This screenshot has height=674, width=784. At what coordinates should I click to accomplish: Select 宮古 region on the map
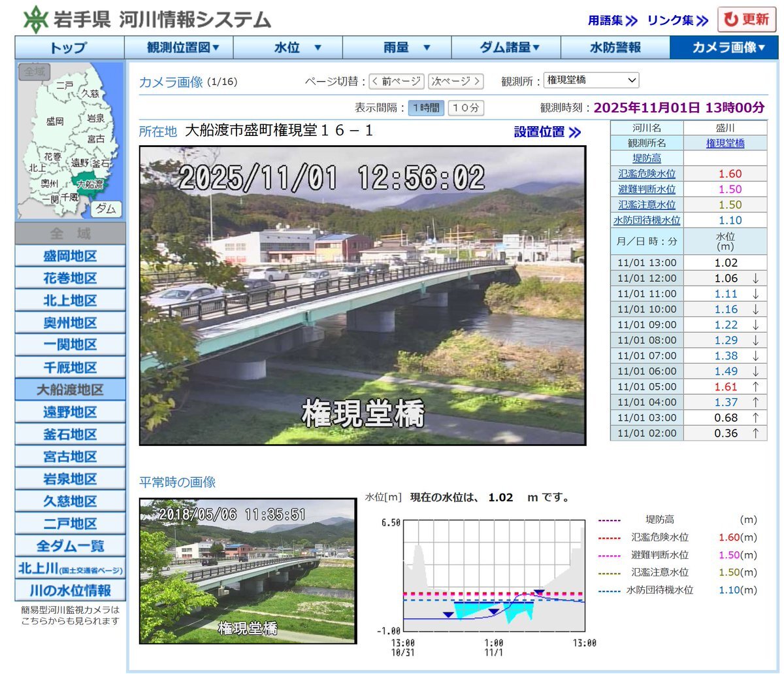coord(95,139)
